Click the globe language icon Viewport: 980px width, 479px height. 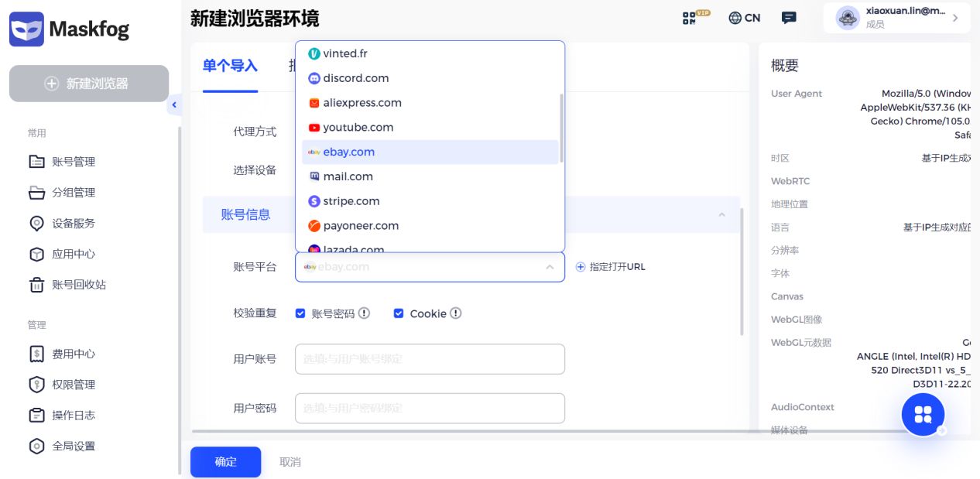coord(735,18)
